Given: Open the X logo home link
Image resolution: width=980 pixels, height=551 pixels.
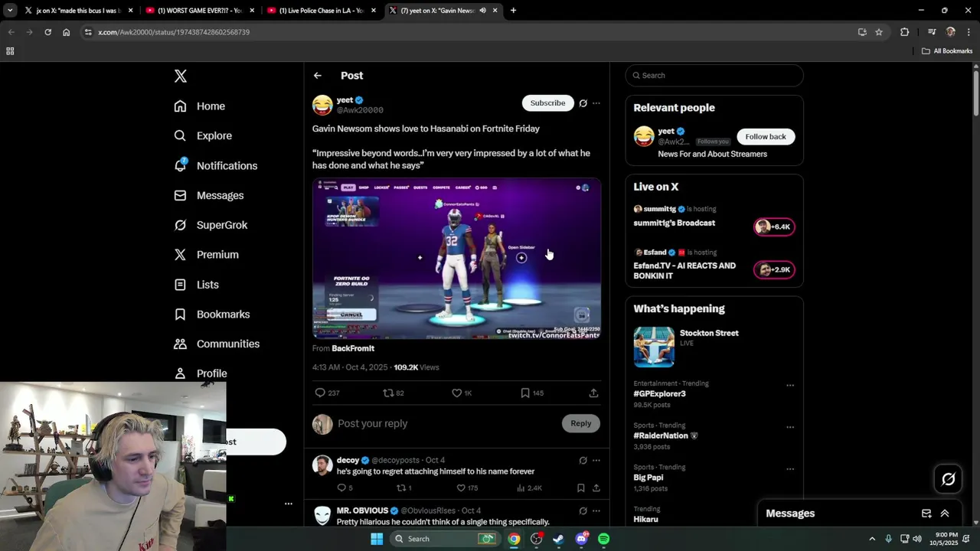Looking at the screenshot, I should pos(181,76).
